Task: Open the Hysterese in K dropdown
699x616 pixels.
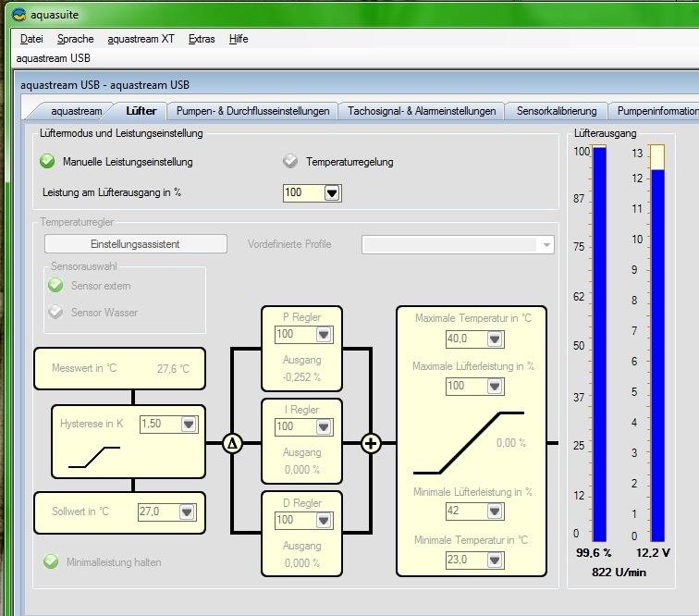Action: [188, 424]
